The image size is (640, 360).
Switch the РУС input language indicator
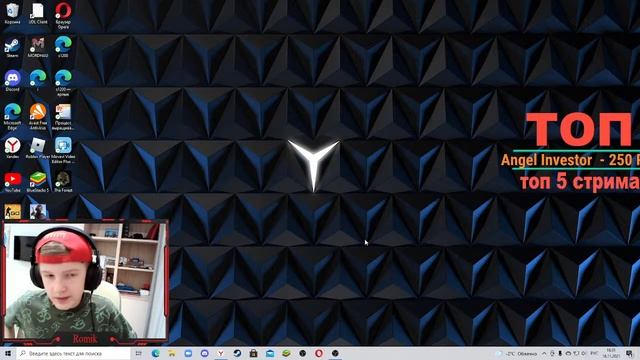coord(595,353)
